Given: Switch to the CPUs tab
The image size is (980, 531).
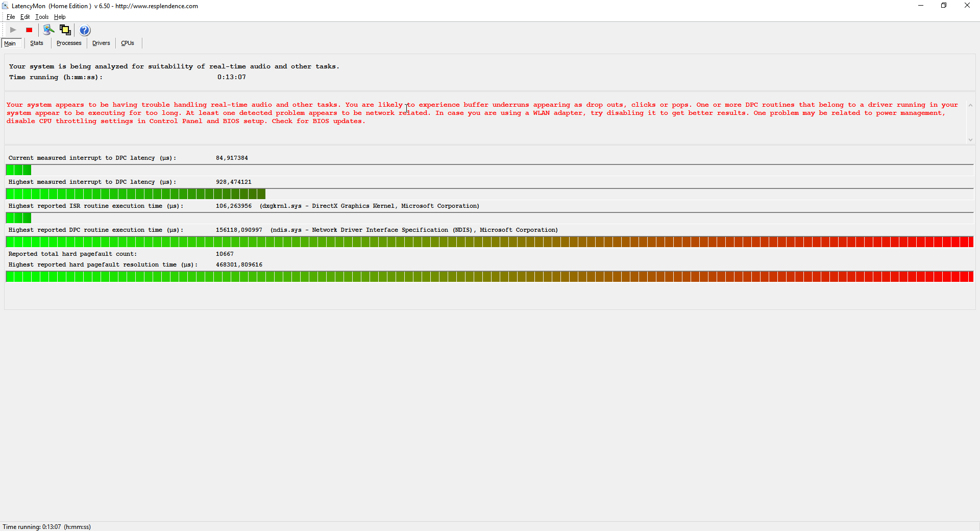Looking at the screenshot, I should (x=128, y=43).
